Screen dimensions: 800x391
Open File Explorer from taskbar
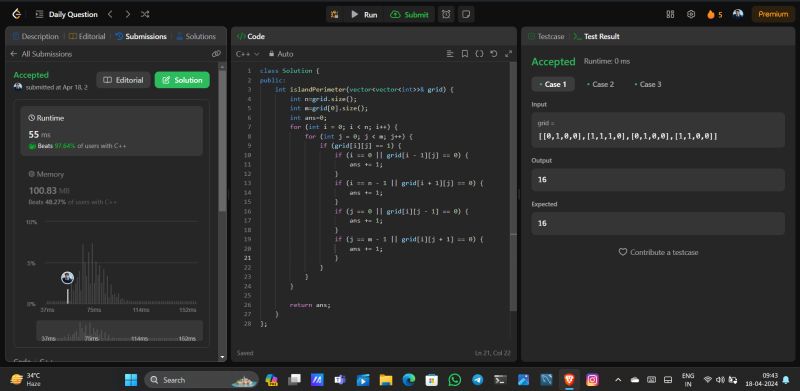point(386,380)
